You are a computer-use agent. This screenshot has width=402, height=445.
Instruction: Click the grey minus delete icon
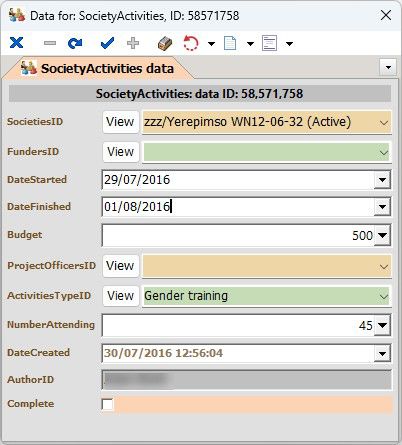[50, 43]
